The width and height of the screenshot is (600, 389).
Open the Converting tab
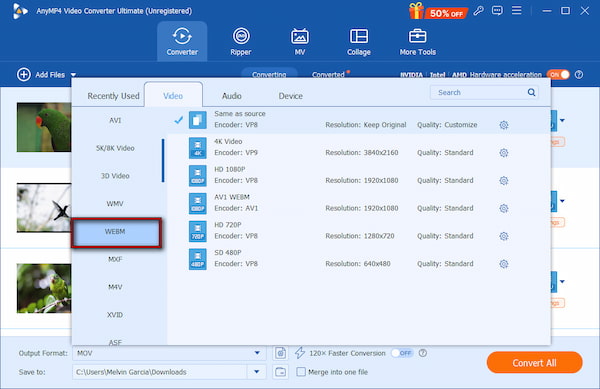point(269,74)
